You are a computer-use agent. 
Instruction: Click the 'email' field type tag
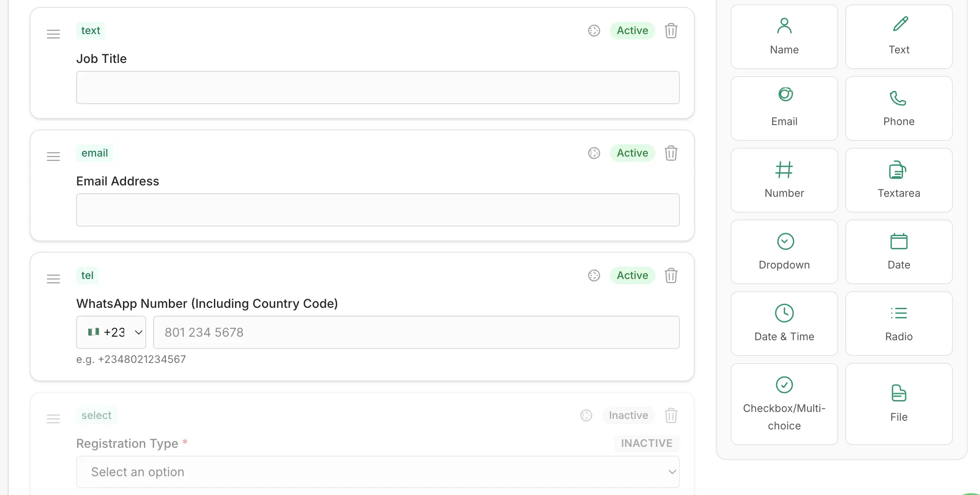point(94,153)
